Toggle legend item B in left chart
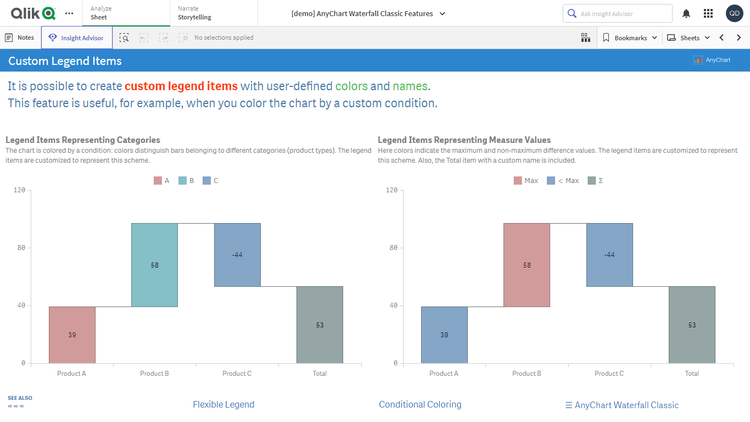Viewport: 750px width, 422px height. coord(187,181)
